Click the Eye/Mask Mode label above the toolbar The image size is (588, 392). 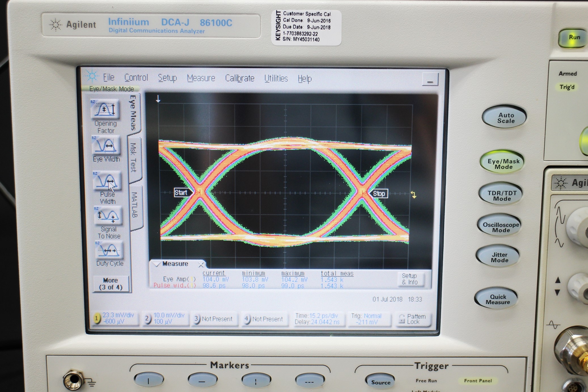[111, 89]
